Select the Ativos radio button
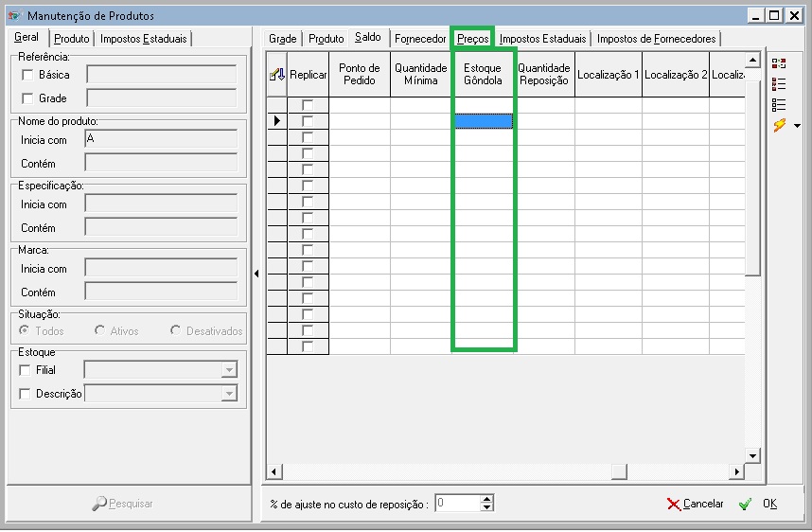 click(x=99, y=330)
